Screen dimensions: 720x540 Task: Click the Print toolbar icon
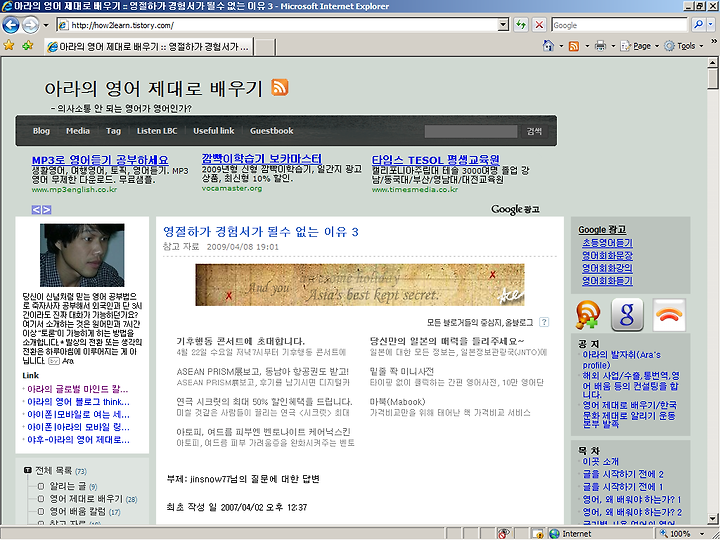coord(600,46)
